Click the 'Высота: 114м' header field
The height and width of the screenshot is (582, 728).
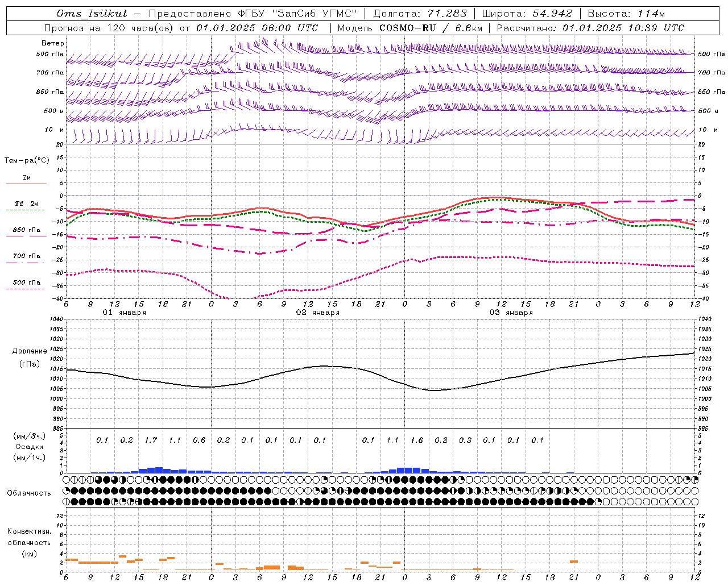coord(626,14)
